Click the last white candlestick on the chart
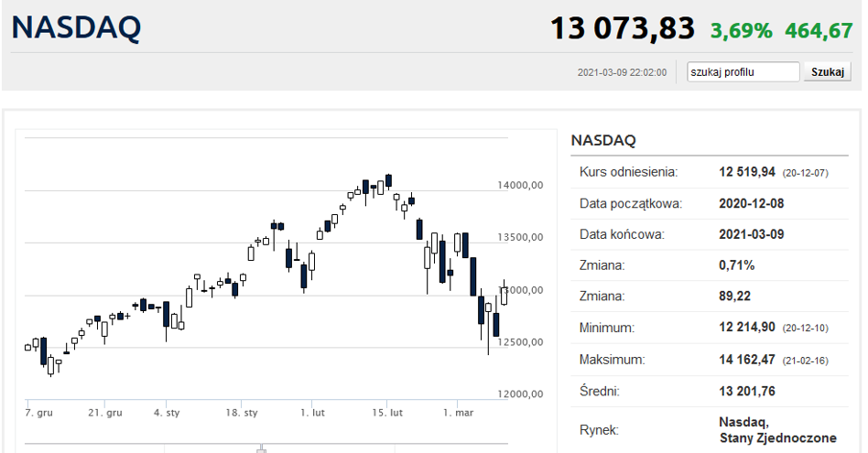The height and width of the screenshot is (453, 868). 504,295
